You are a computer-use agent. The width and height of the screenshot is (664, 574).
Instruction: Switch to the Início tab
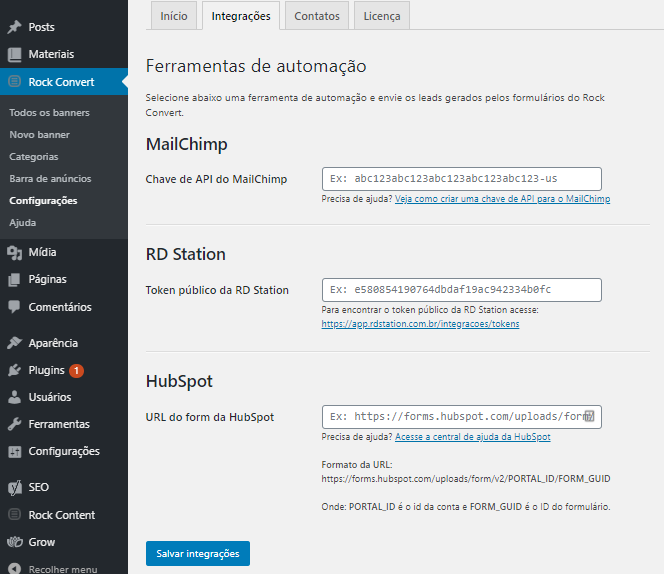[x=174, y=16]
